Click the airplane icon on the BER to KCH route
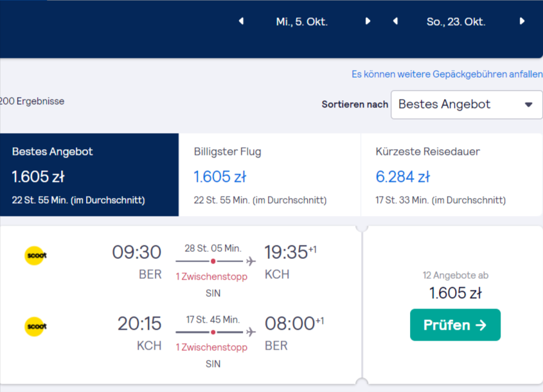The image size is (543, 392). coord(251,261)
